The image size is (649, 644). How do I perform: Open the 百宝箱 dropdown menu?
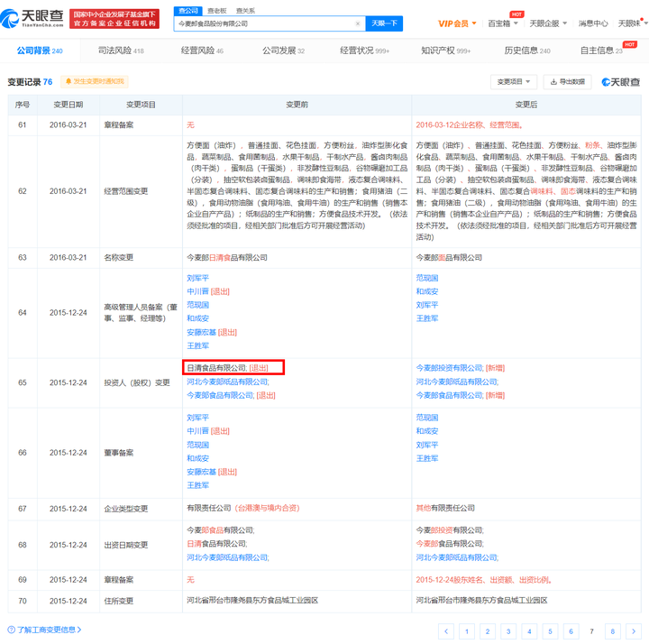[503, 23]
